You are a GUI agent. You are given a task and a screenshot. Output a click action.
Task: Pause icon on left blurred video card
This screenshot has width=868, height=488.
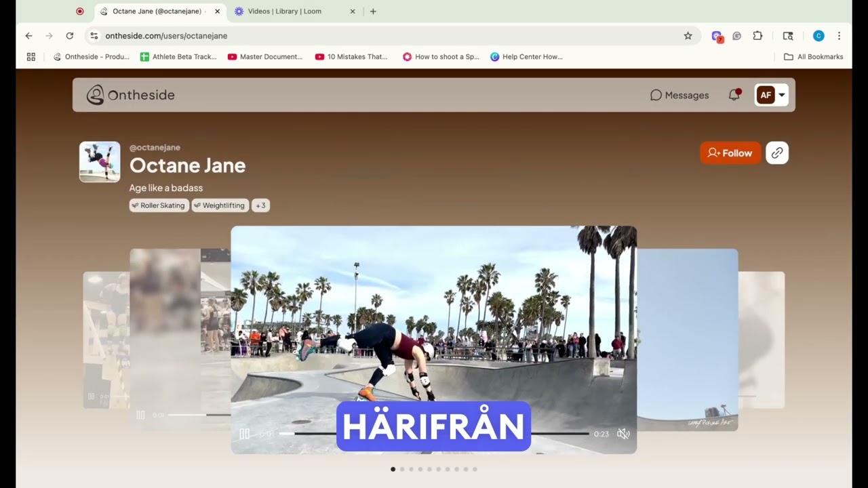140,415
